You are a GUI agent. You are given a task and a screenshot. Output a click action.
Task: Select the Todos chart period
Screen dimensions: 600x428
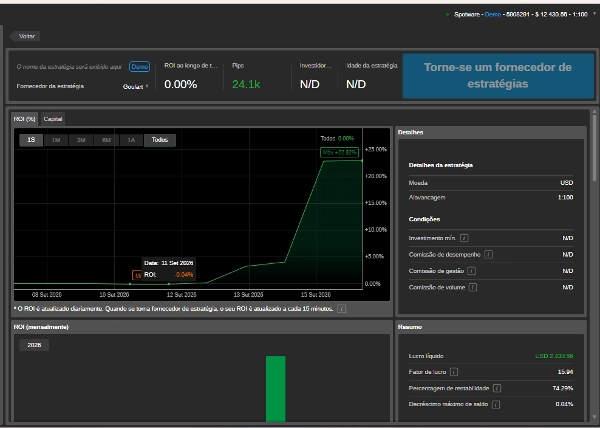[160, 140]
